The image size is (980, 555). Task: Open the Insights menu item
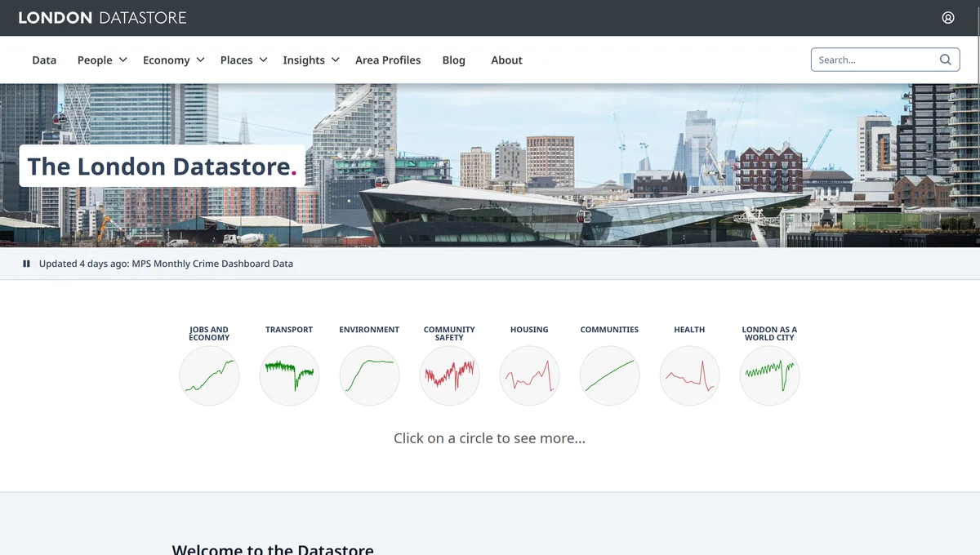coord(304,60)
